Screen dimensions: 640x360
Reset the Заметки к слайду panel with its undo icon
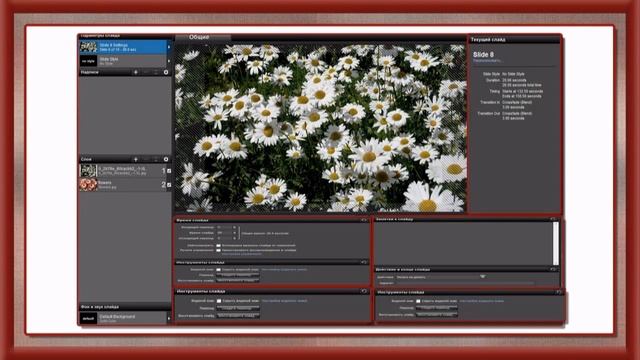coord(553,219)
